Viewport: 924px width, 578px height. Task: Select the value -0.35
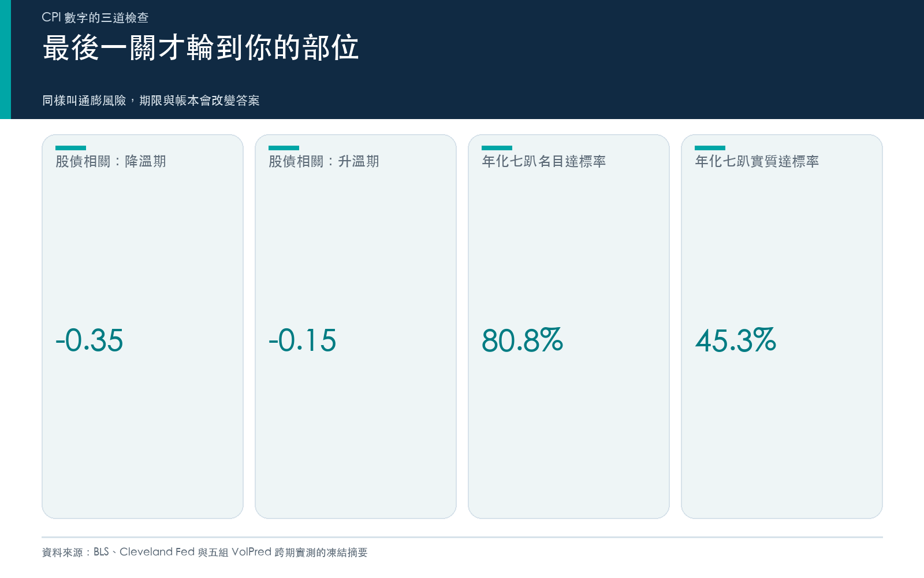[89, 340]
